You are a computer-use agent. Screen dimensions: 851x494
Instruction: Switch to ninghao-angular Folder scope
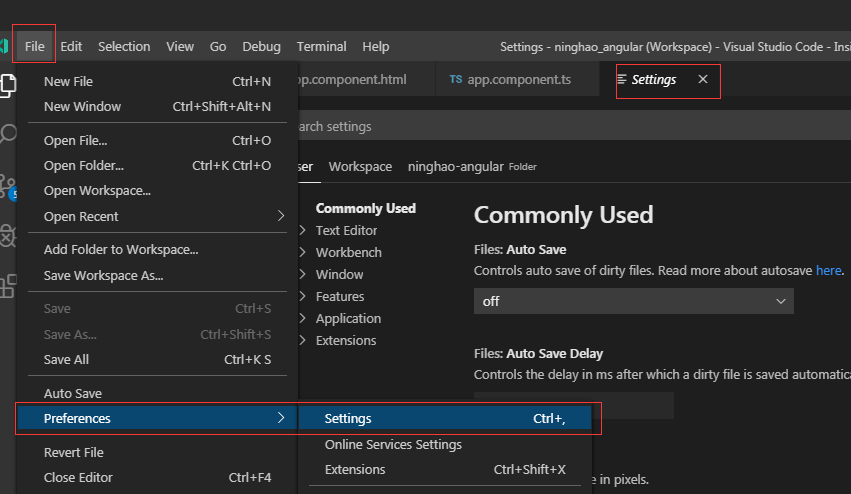click(472, 167)
